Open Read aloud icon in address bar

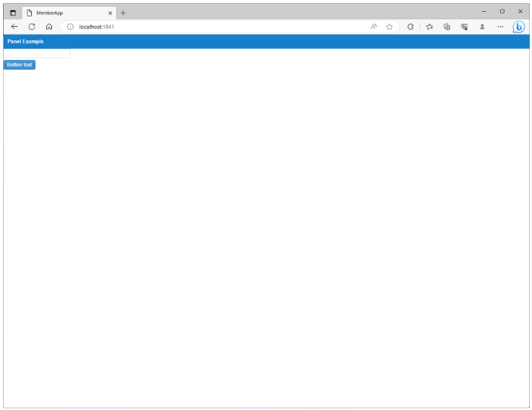click(374, 27)
